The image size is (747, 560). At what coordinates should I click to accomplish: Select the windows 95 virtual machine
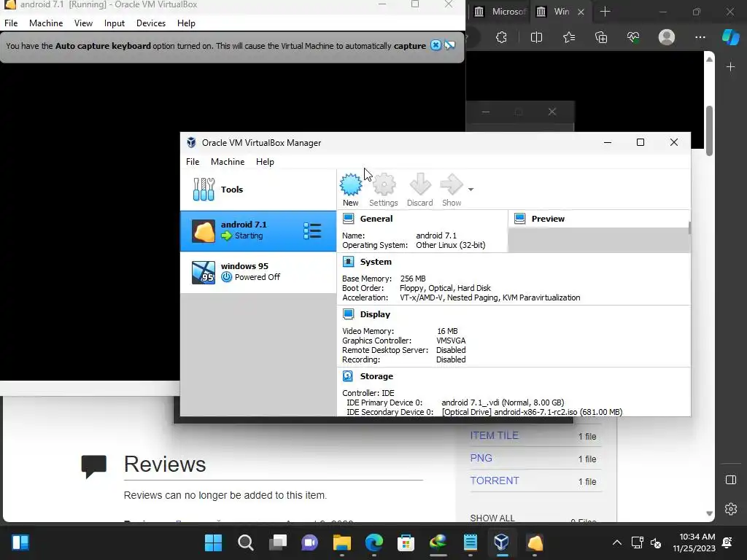pos(258,273)
